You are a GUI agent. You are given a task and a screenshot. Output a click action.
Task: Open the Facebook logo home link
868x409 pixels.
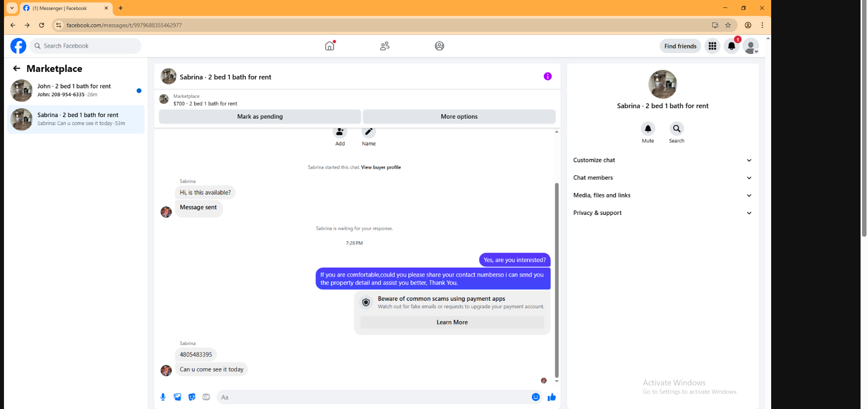18,46
